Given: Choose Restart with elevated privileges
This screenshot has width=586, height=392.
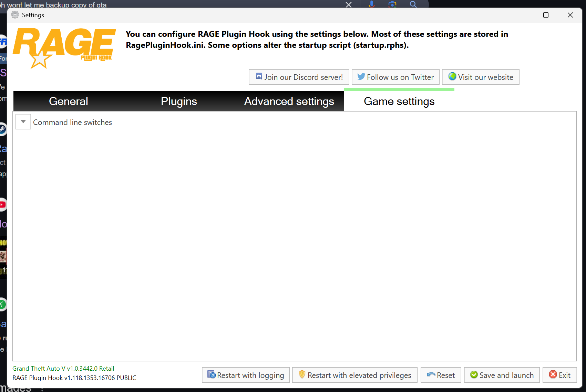Looking at the screenshot, I should 355,375.
